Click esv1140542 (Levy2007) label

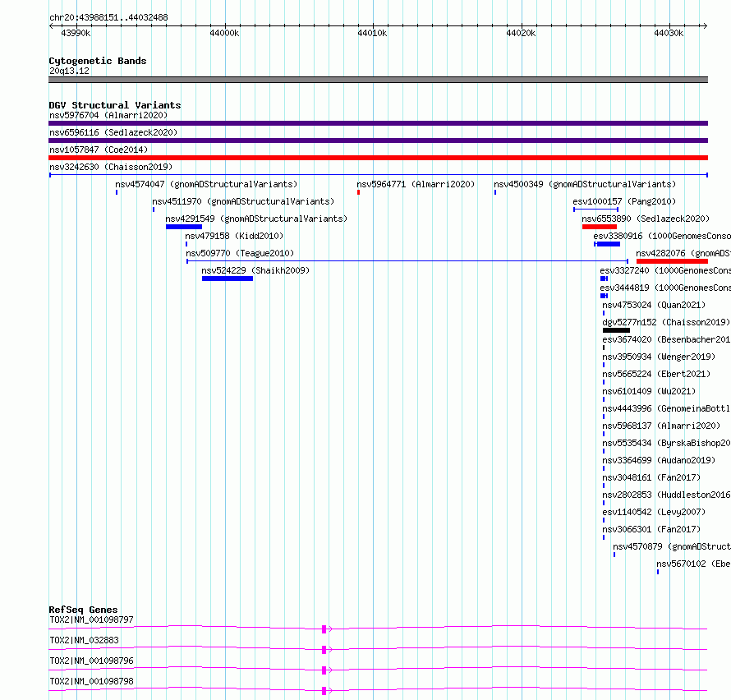click(x=654, y=512)
